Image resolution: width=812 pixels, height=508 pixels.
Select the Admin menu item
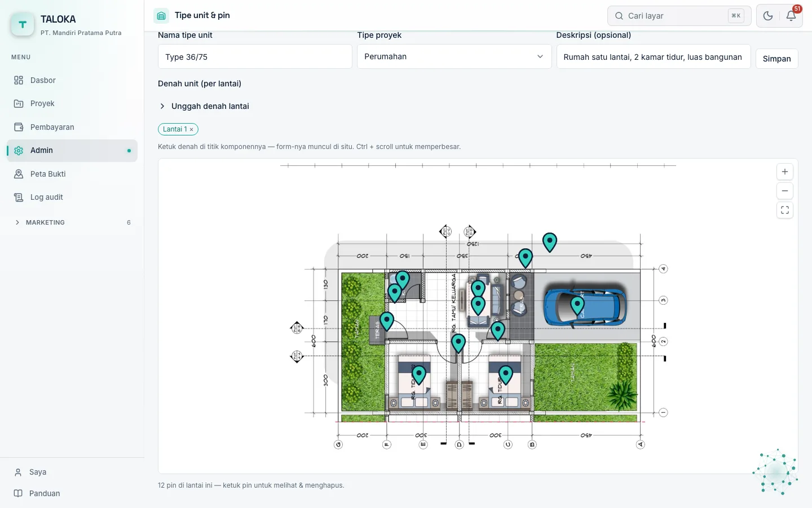(x=72, y=151)
